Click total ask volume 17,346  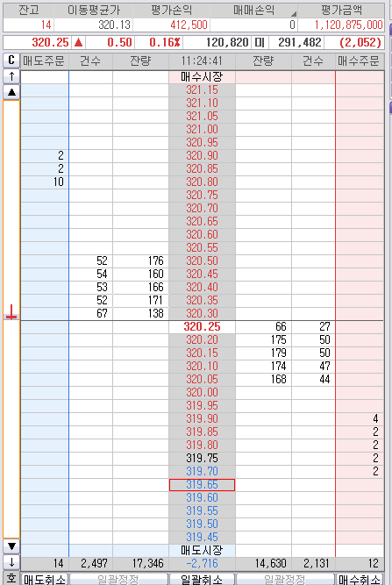140,563
